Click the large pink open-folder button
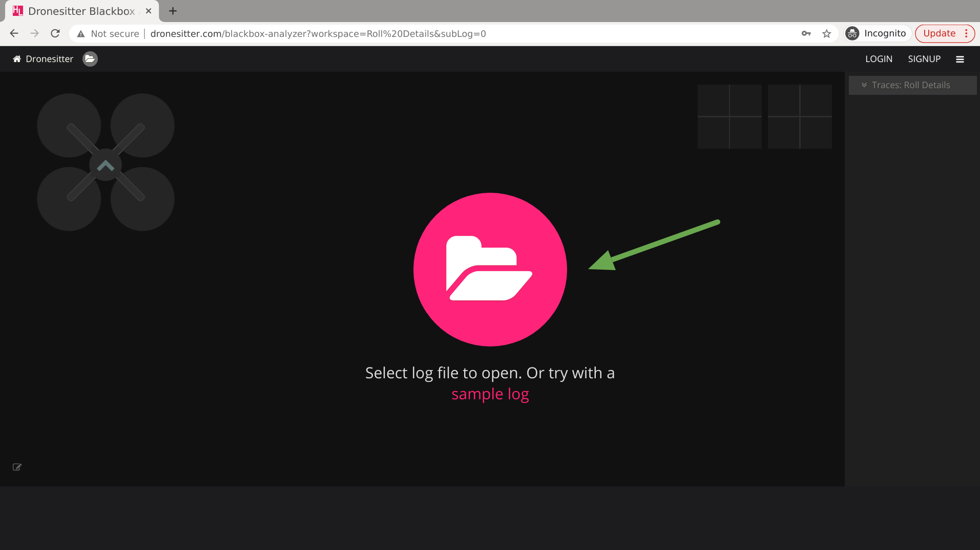980x550 pixels. tap(490, 269)
